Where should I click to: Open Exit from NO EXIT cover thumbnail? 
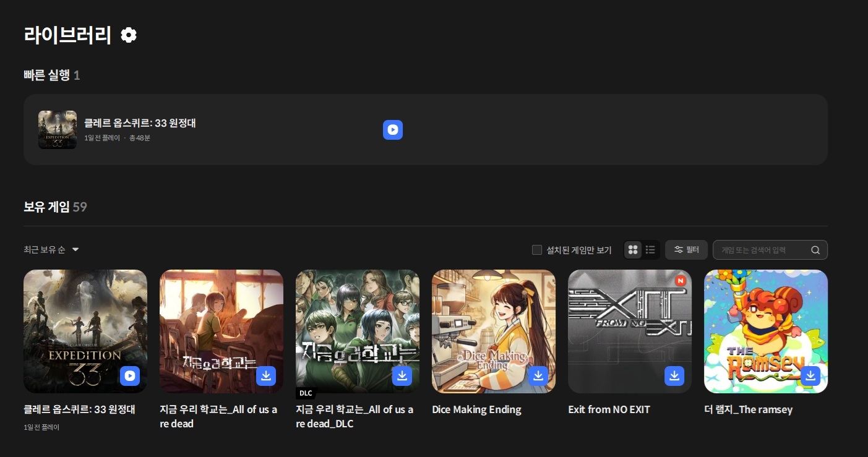(x=630, y=331)
